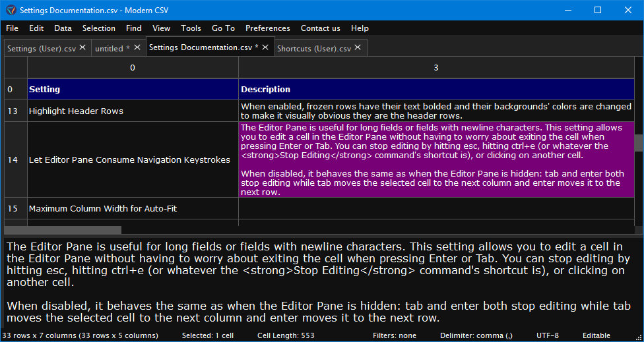Image resolution: width=644 pixels, height=342 pixels.
Task: Click the Description header cell
Action: (436, 90)
